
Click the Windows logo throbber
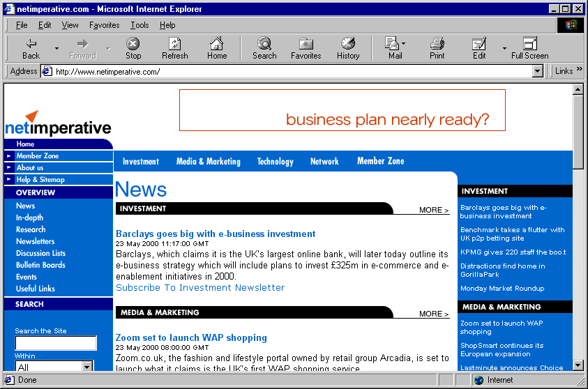(x=571, y=24)
